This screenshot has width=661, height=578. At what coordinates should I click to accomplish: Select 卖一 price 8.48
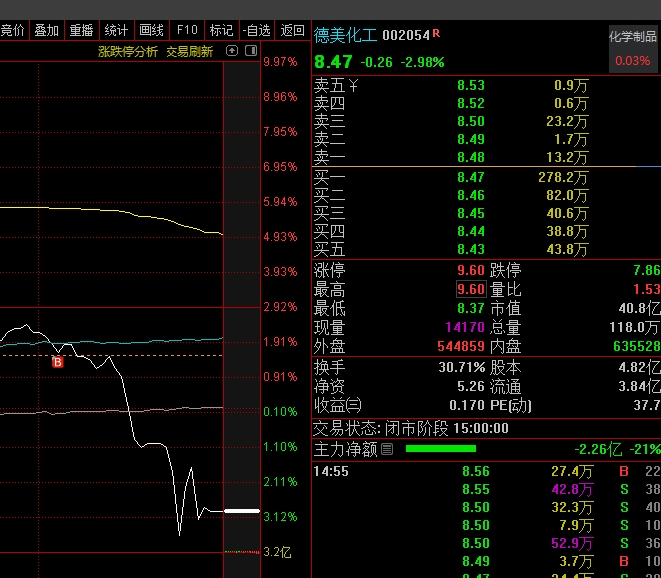coord(471,158)
